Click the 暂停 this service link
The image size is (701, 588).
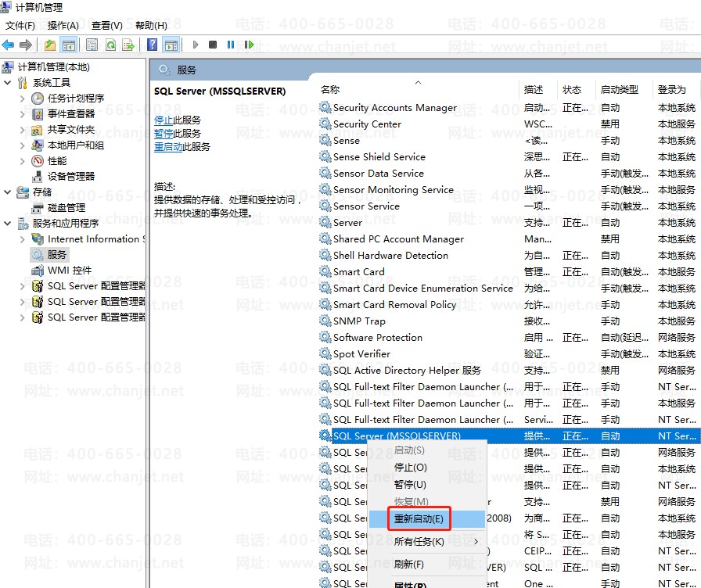[x=164, y=134]
